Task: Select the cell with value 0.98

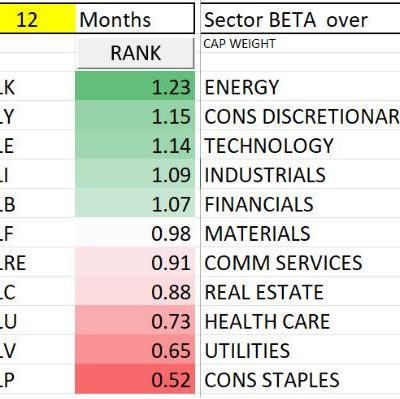Action: pos(135,232)
